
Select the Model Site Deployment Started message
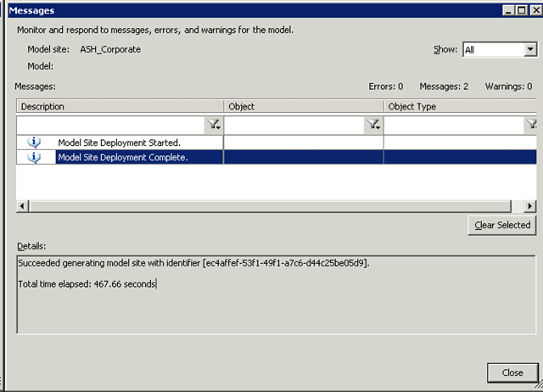119,143
